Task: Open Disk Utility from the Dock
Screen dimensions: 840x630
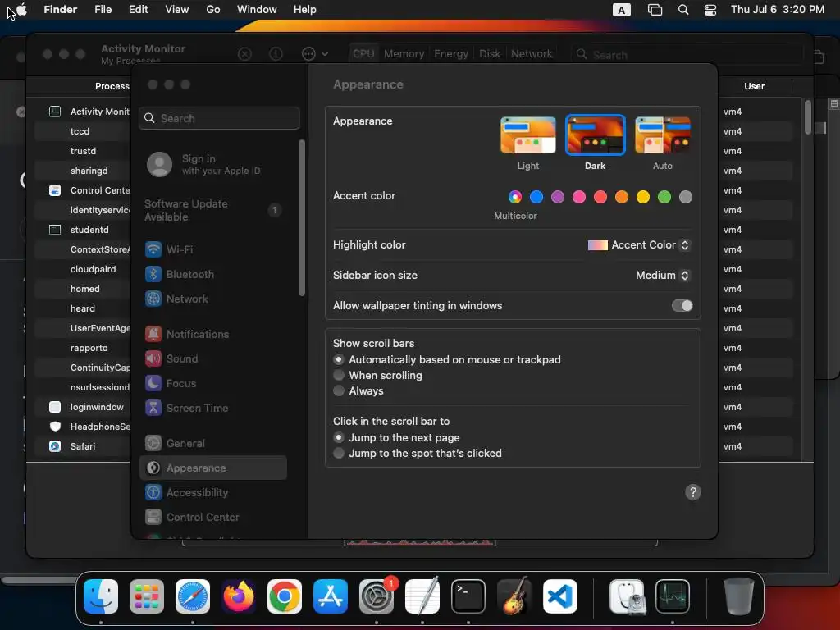Action: (627, 596)
